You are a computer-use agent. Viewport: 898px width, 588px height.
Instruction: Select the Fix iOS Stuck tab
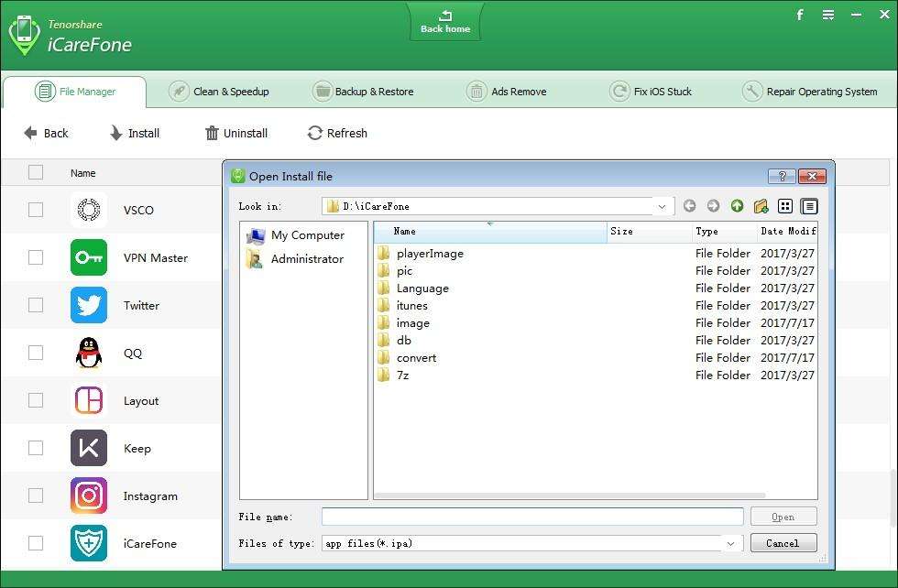point(651,92)
